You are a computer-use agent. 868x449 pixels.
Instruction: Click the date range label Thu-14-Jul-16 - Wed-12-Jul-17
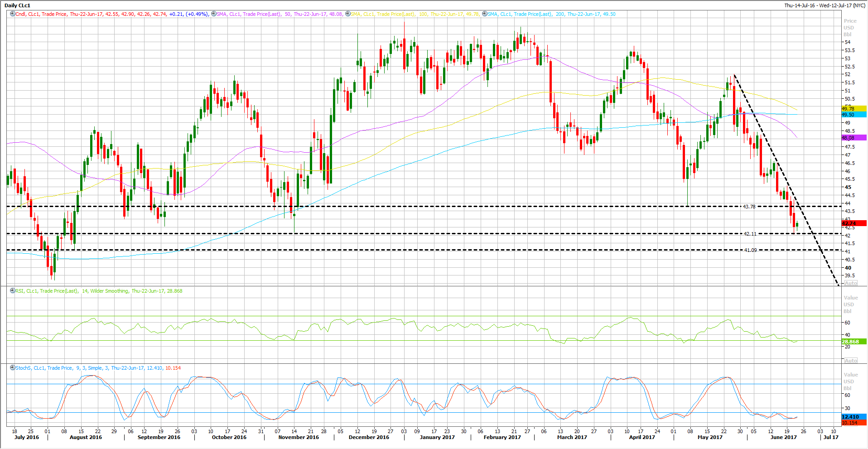coord(825,5)
